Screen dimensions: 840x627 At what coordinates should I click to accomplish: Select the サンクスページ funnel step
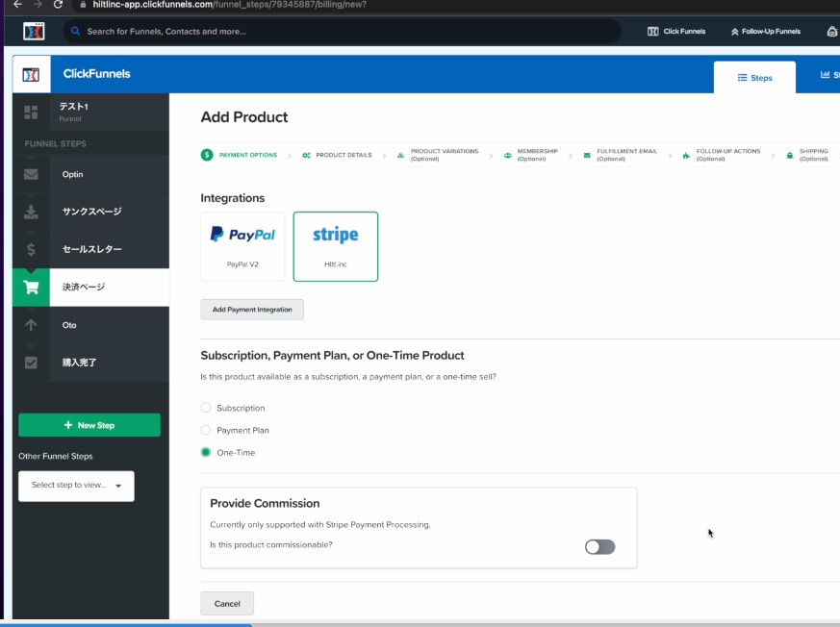click(x=110, y=212)
